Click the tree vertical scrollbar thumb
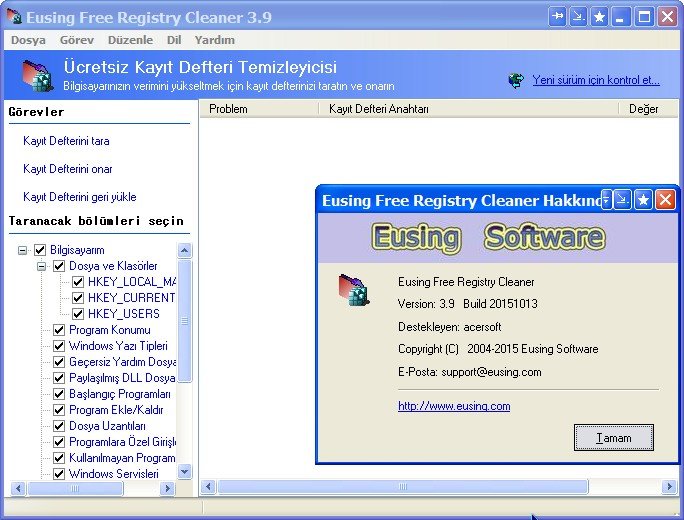This screenshot has height=520, width=684. click(x=185, y=321)
